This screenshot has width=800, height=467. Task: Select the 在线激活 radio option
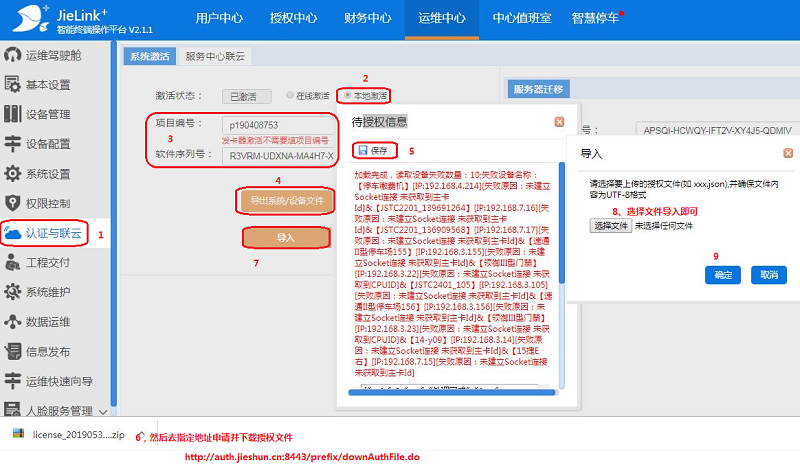290,95
